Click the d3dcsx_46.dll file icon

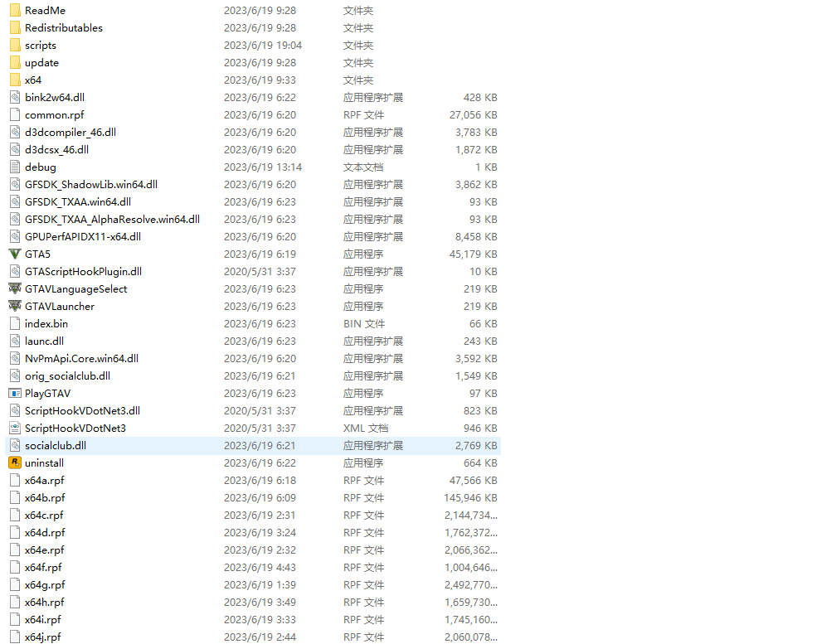pyautogui.click(x=15, y=150)
